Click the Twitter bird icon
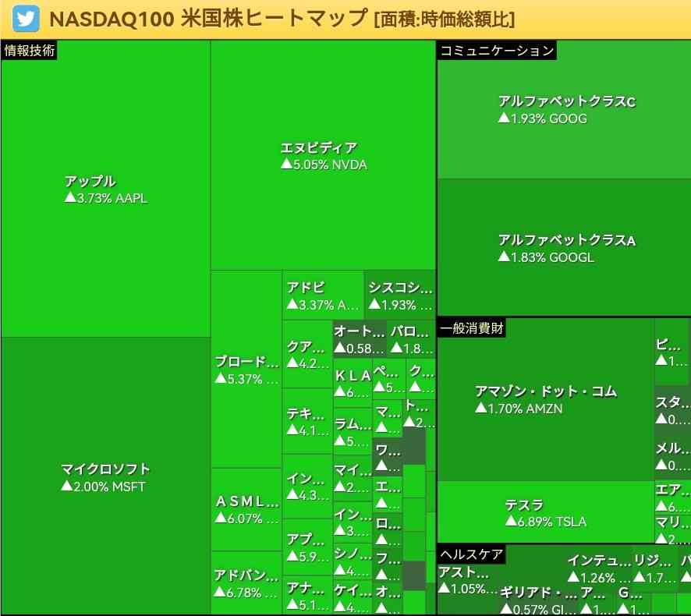This screenshot has width=691, height=616. (26, 19)
